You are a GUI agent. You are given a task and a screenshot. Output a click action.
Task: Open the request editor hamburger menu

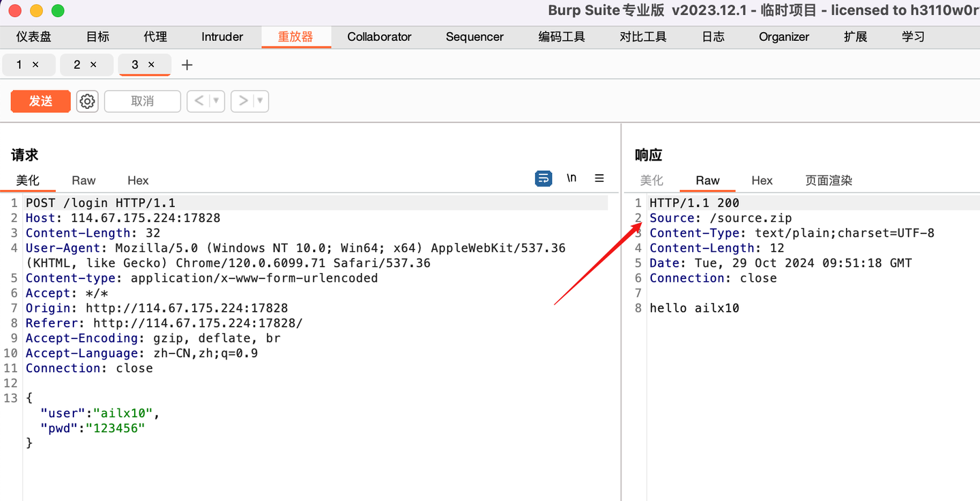click(599, 178)
